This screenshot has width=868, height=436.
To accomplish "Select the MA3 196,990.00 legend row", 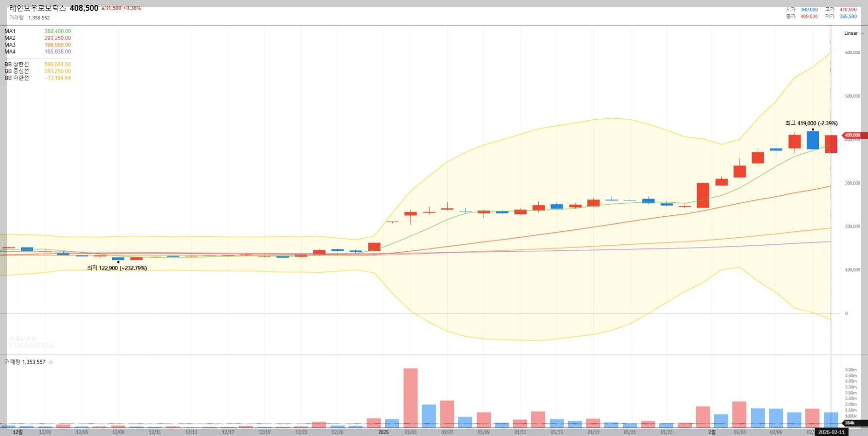I will 38,45.
